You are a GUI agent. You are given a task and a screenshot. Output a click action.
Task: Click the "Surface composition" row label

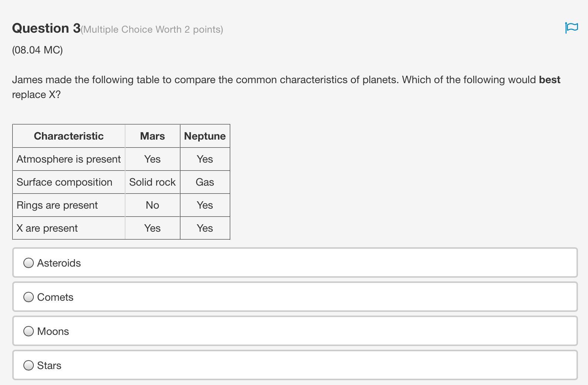65,182
